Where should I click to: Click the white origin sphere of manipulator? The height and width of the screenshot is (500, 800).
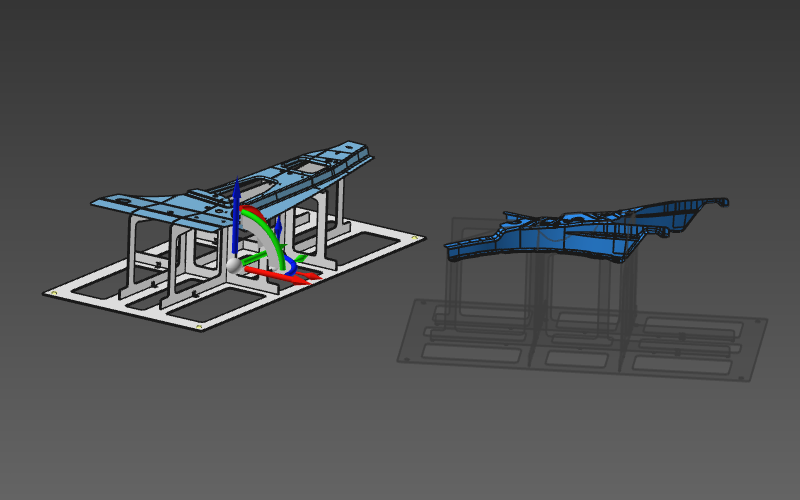234,266
